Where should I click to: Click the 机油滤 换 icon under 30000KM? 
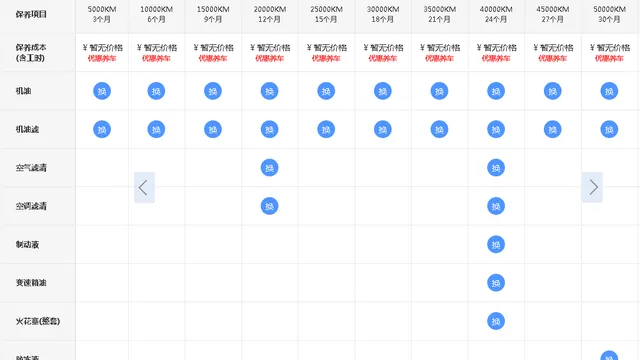(x=382, y=129)
